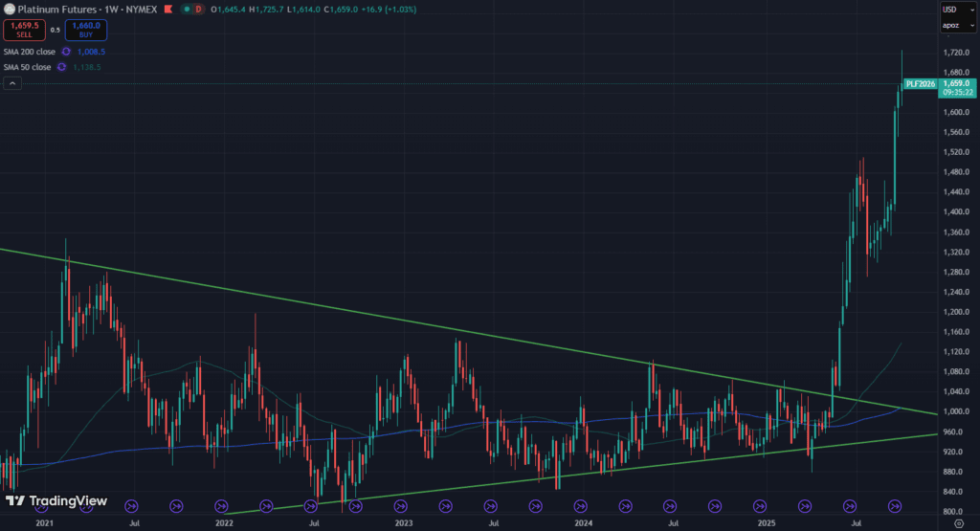980x531 pixels.
Task: Click the 1,659.0 current price label on axis
Action: [958, 83]
